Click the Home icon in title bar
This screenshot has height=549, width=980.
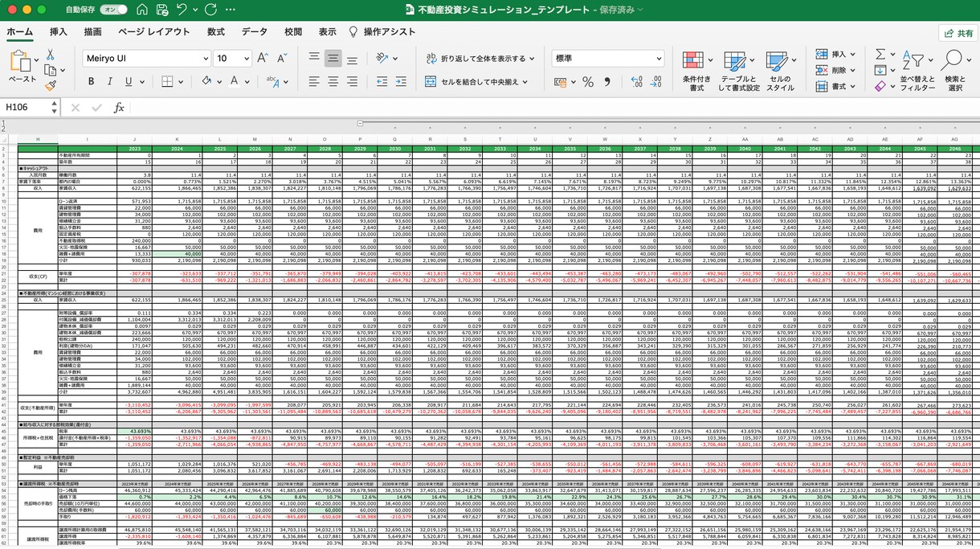tap(141, 10)
